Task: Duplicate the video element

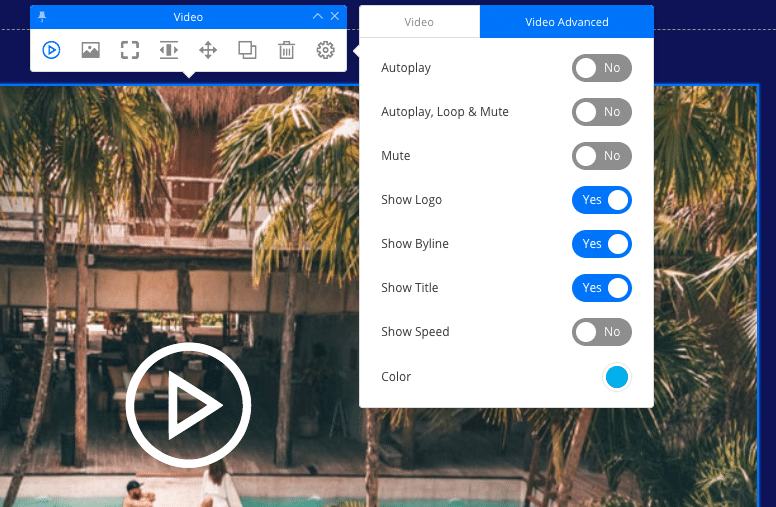Action: (x=247, y=50)
